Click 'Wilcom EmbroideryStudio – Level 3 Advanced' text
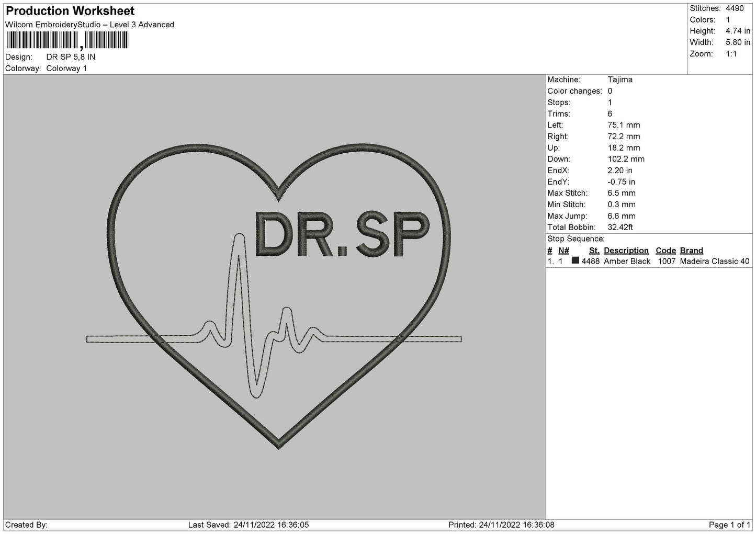This screenshot has height=534, width=756. 89,25
